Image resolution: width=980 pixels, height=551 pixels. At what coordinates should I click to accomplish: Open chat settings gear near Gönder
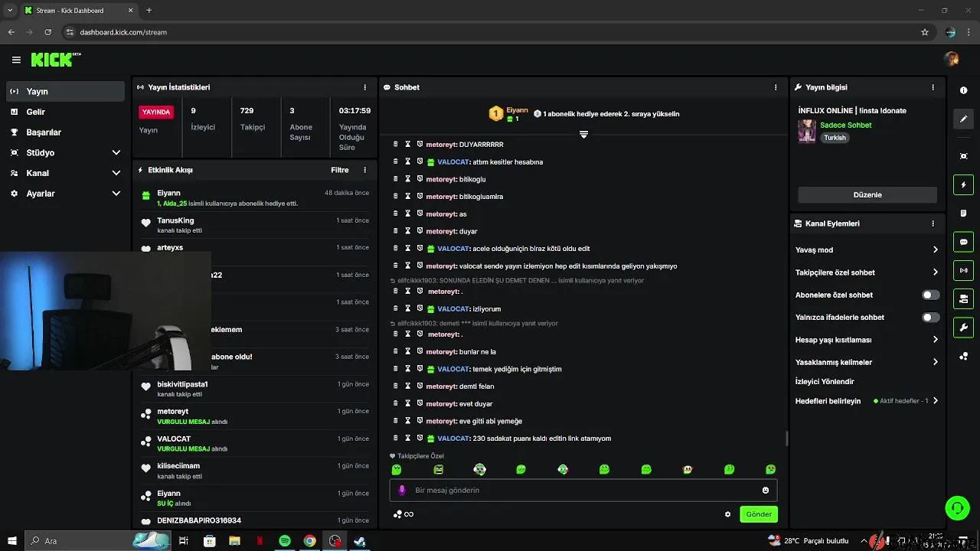[x=728, y=514]
